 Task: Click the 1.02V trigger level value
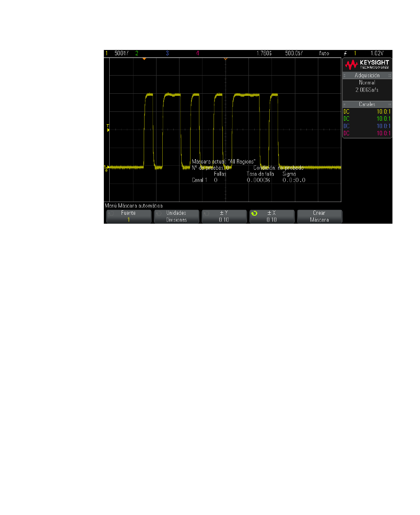pyautogui.click(x=377, y=53)
